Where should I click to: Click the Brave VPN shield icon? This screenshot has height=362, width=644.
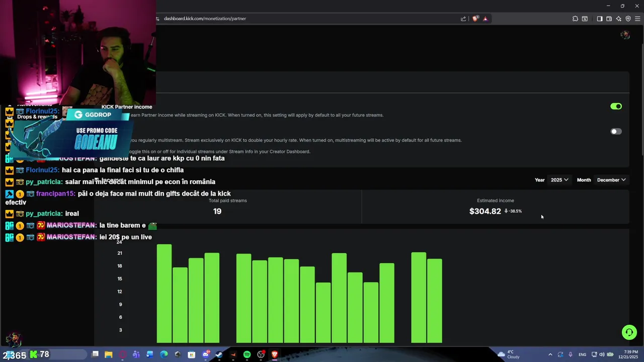(628, 19)
